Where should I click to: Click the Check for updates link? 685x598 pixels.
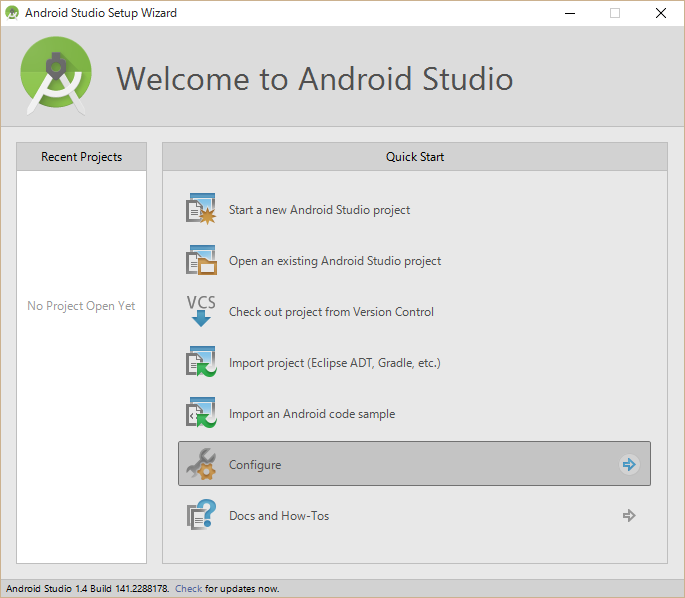[188, 588]
